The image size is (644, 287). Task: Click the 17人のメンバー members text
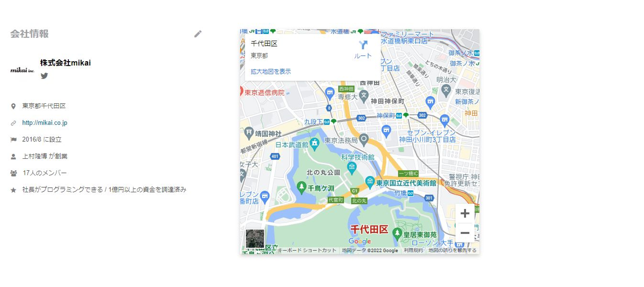coord(45,173)
